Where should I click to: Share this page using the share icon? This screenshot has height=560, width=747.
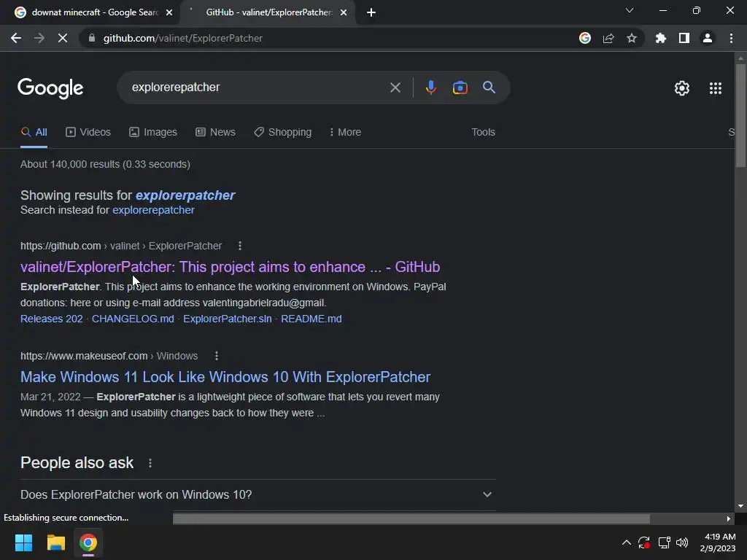(x=608, y=38)
